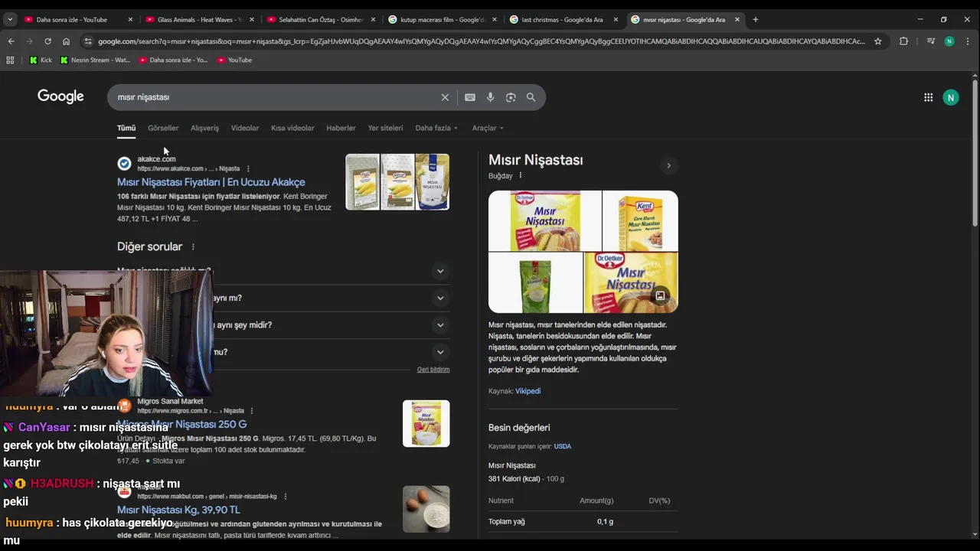Go back to the previous page

11,41
